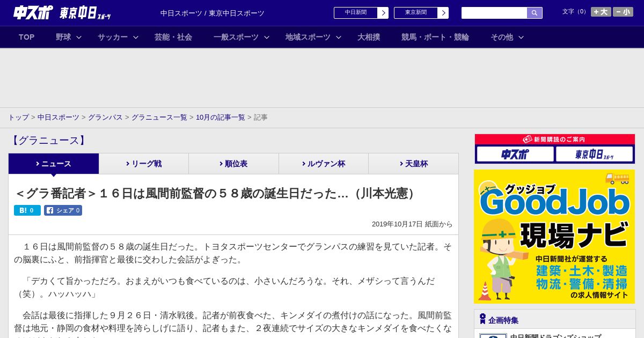Click the Chunichi Sports logo
This screenshot has height=338, width=644.
[x=33, y=13]
